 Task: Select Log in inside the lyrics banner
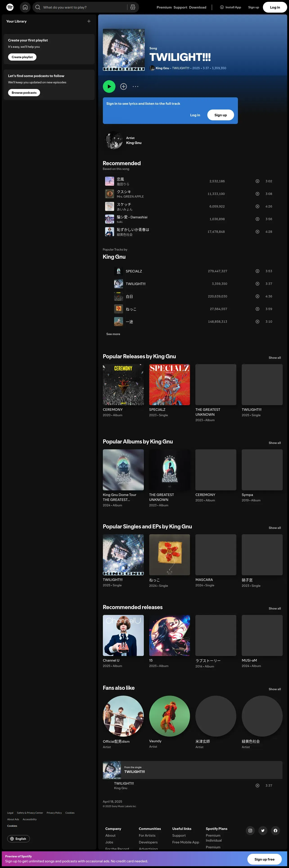(x=195, y=115)
